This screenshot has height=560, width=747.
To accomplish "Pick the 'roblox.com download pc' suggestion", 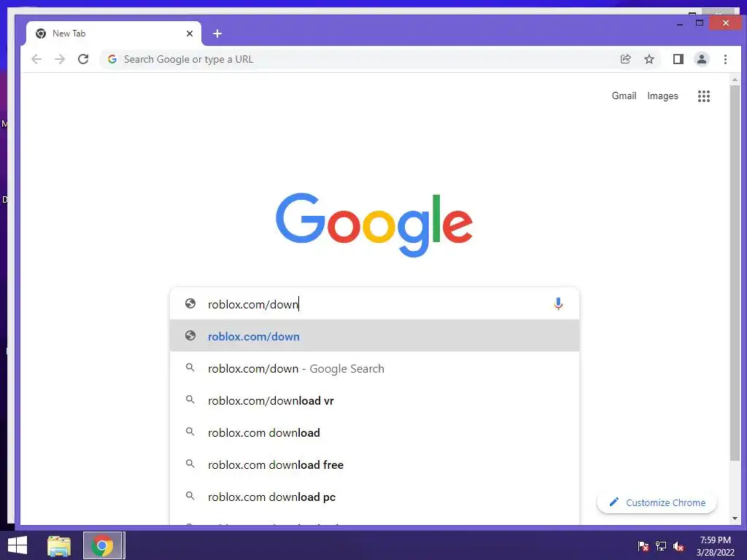I will [374, 497].
